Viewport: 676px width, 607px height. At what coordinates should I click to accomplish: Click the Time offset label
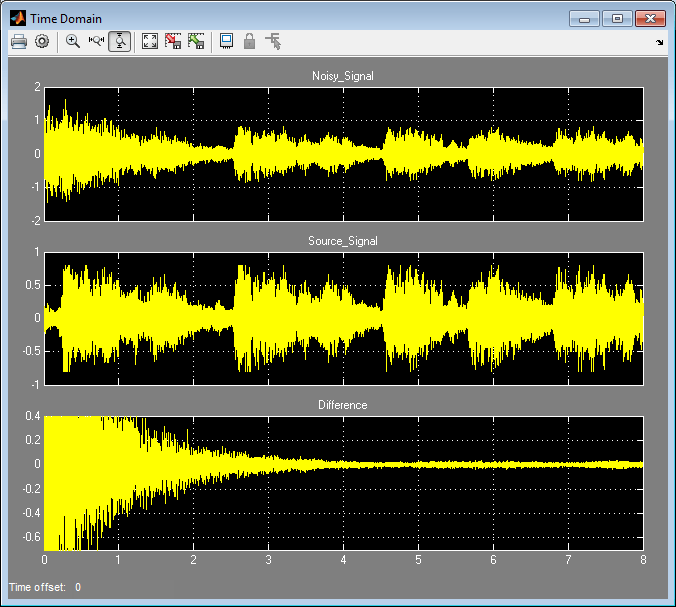[37, 587]
